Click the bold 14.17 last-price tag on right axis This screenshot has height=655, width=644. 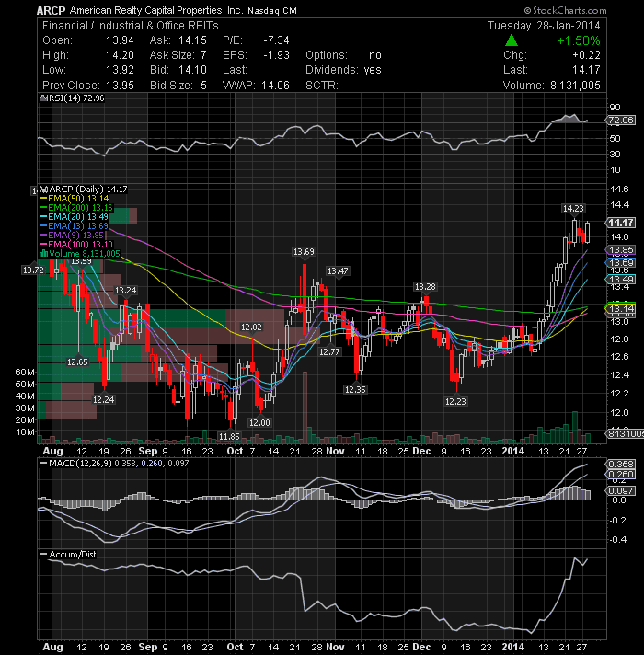click(621, 223)
